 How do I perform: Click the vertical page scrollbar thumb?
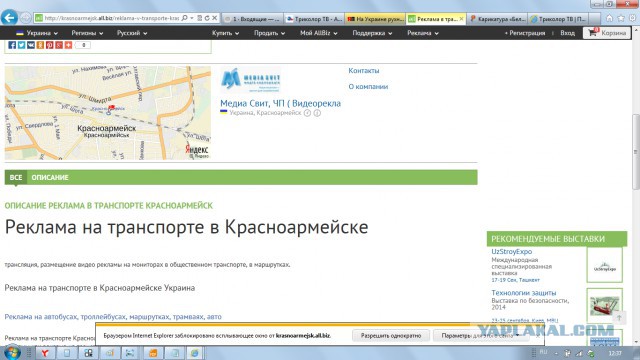(x=636, y=152)
